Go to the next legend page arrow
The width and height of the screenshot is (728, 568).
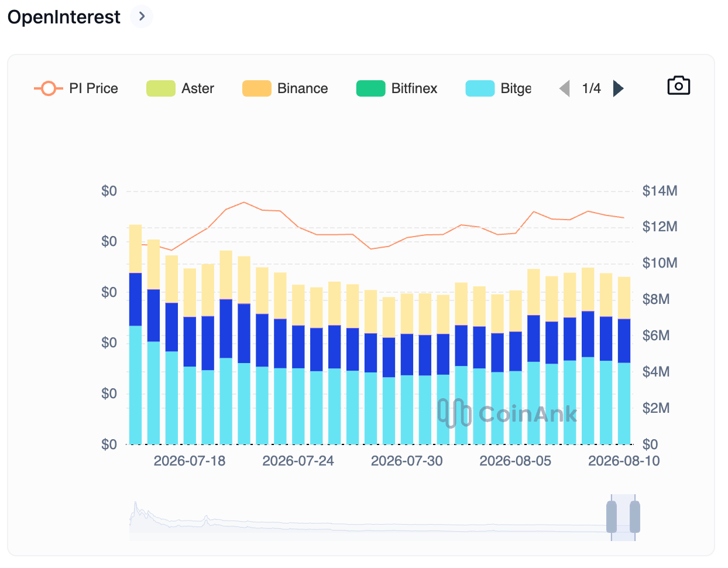618,88
